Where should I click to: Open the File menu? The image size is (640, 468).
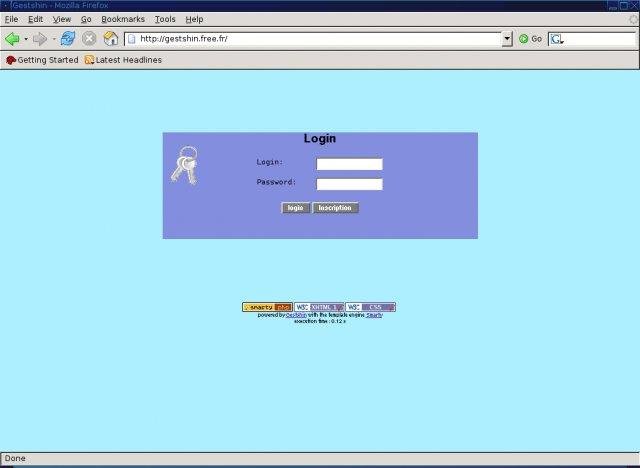11,19
